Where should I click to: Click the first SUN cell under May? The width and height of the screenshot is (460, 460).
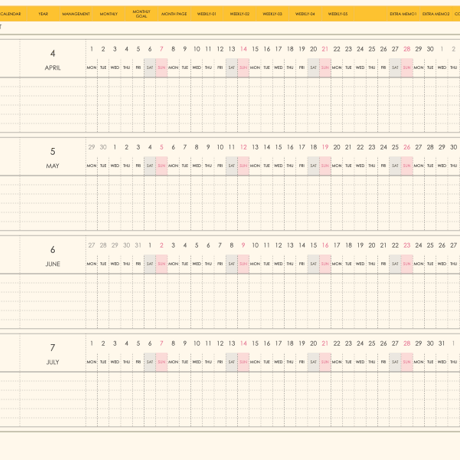click(x=162, y=166)
